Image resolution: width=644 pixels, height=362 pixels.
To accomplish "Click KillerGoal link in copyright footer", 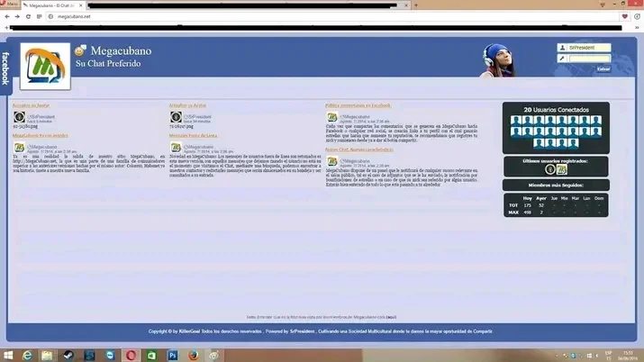I will (x=189, y=331).
